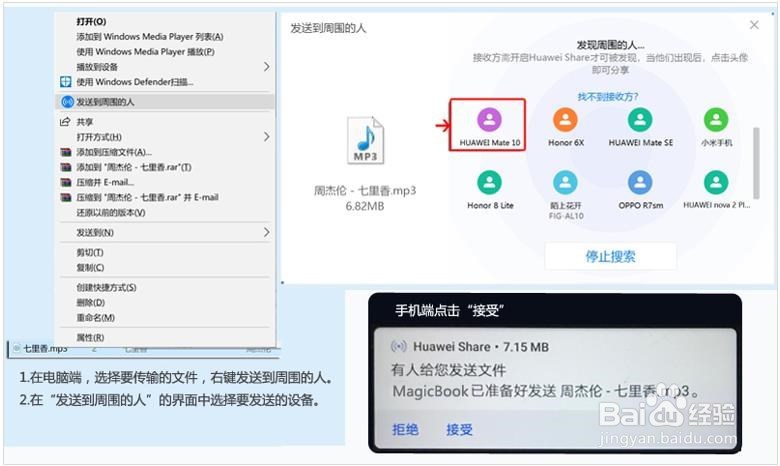780x466 pixels.
Task: Select the HUAWEI Mate SE device avatar
Action: click(x=640, y=119)
